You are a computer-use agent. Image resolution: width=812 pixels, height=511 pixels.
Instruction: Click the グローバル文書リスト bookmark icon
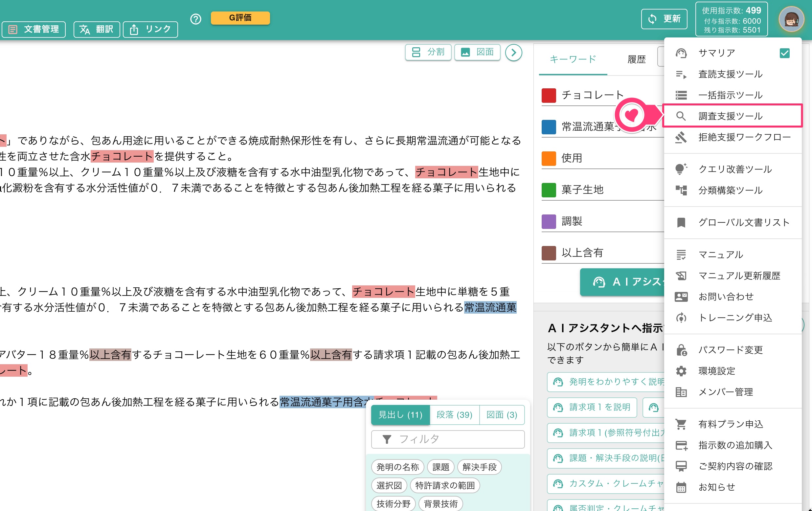coord(681,222)
